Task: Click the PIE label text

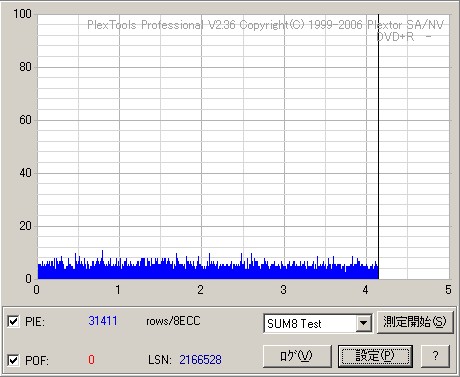Action: [x=35, y=322]
